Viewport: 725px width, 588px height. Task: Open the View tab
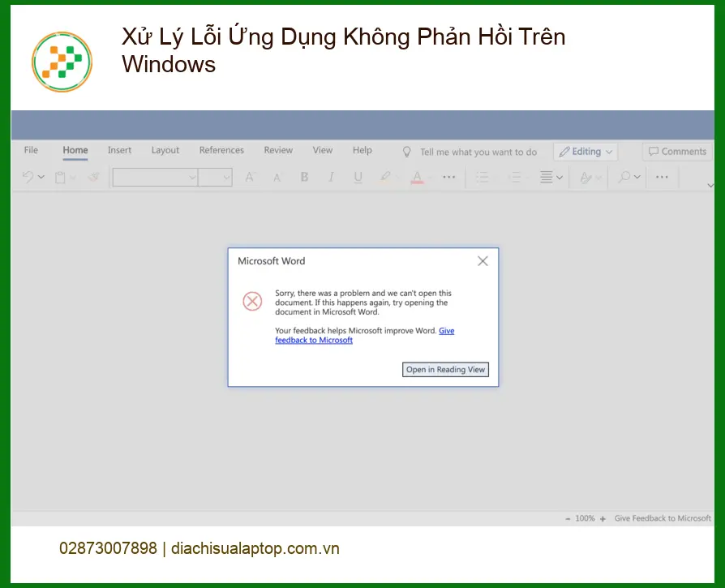pyautogui.click(x=322, y=150)
